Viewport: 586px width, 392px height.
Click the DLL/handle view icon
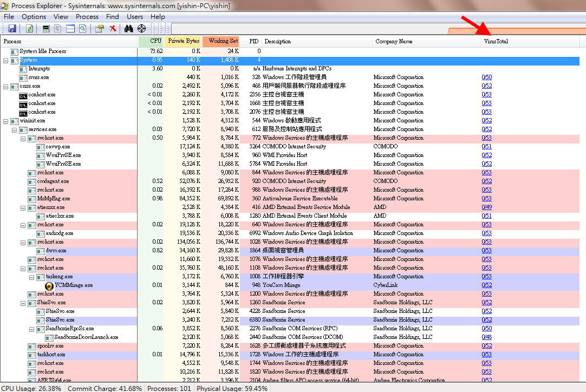click(83, 28)
